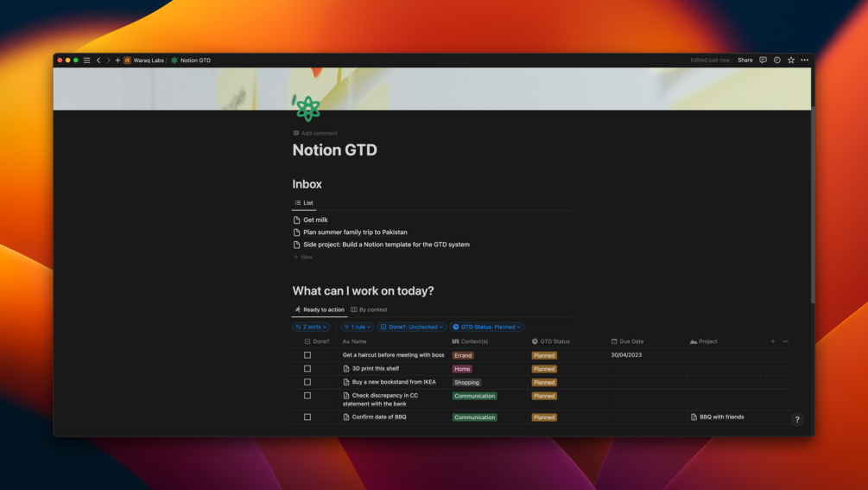Click the Errand context tag
The image size is (868, 490).
(463, 355)
